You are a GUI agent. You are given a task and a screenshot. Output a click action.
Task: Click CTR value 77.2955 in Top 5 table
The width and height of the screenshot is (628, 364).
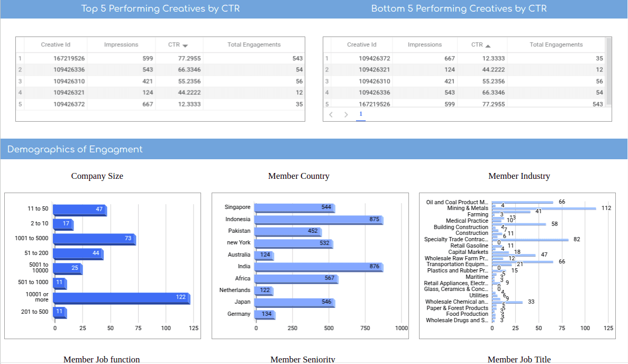pos(189,58)
